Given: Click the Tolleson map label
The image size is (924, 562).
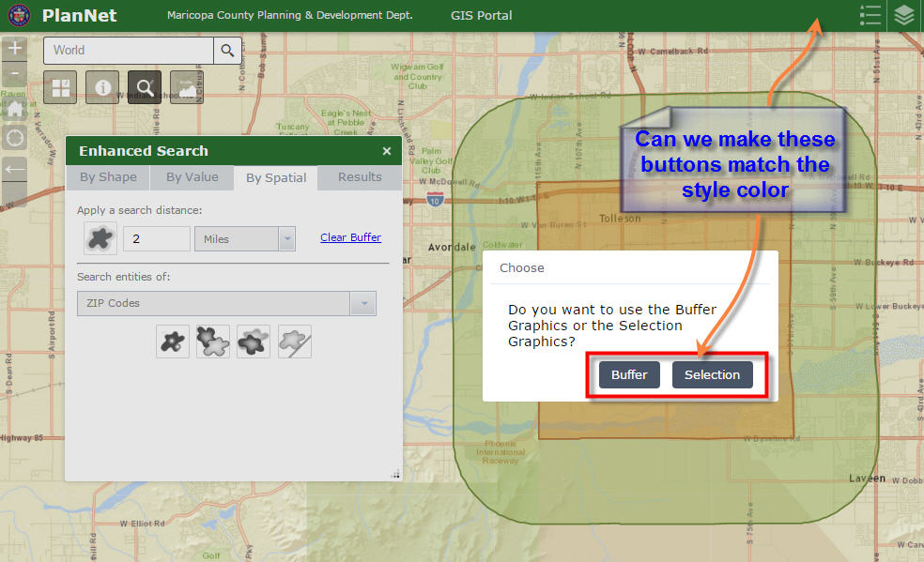Looking at the screenshot, I should (620, 219).
